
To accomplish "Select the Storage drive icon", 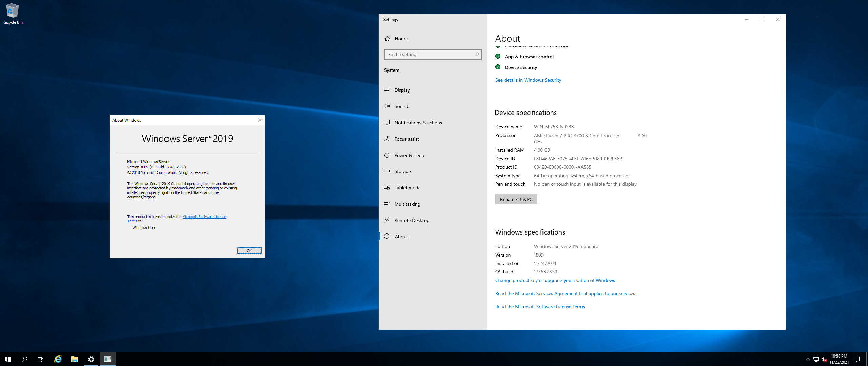I will pos(387,171).
